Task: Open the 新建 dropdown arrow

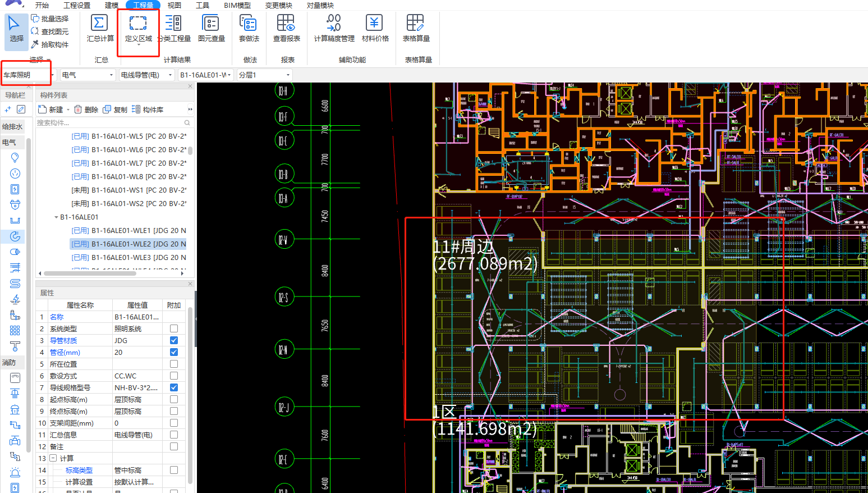Action: pos(68,110)
